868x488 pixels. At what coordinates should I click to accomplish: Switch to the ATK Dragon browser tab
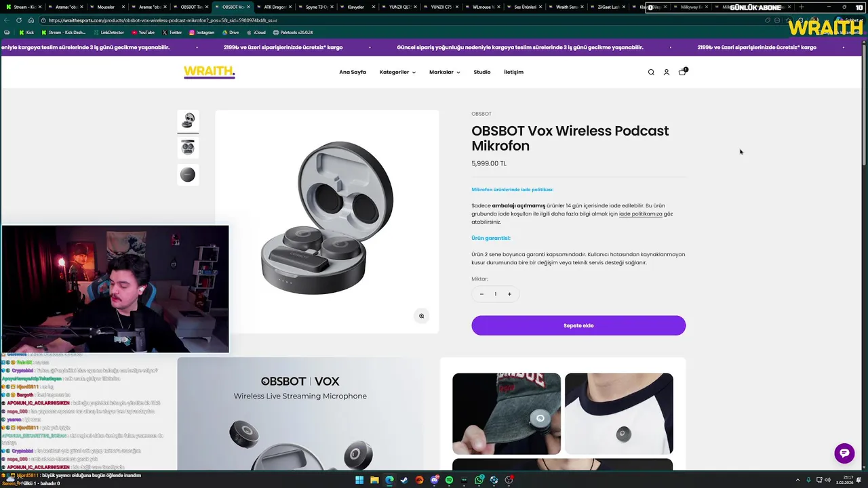tap(275, 7)
